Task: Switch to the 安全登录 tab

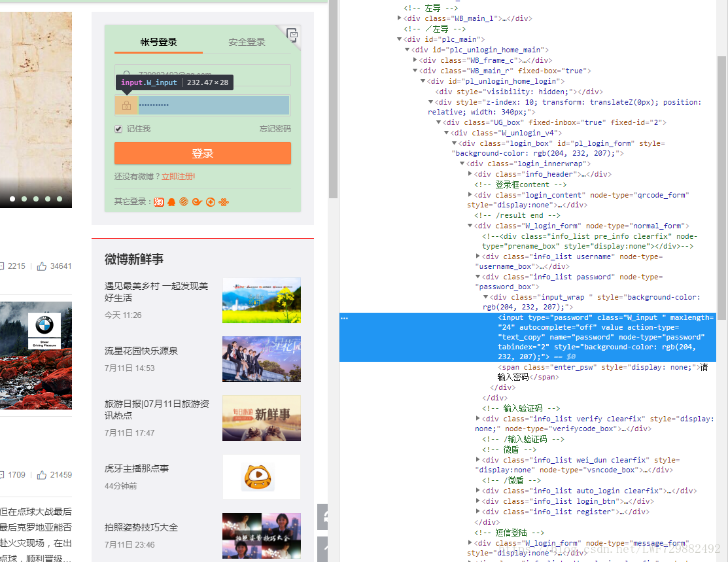Action: click(247, 42)
